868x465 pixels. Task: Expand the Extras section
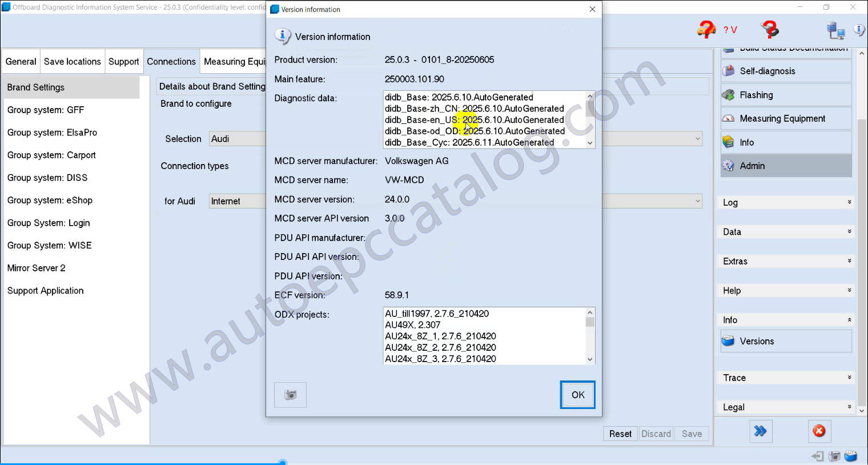[786, 261]
